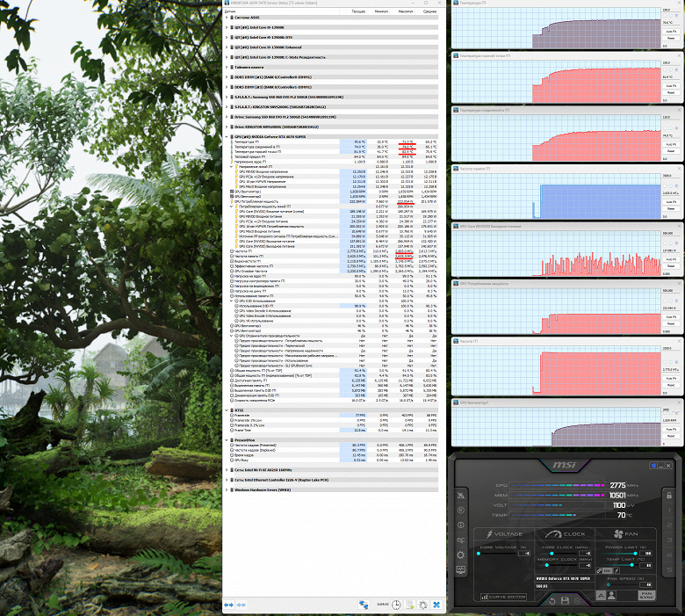The height and width of the screenshot is (616, 685).
Task: Expand the RTSS sensor section
Action: tap(227, 410)
